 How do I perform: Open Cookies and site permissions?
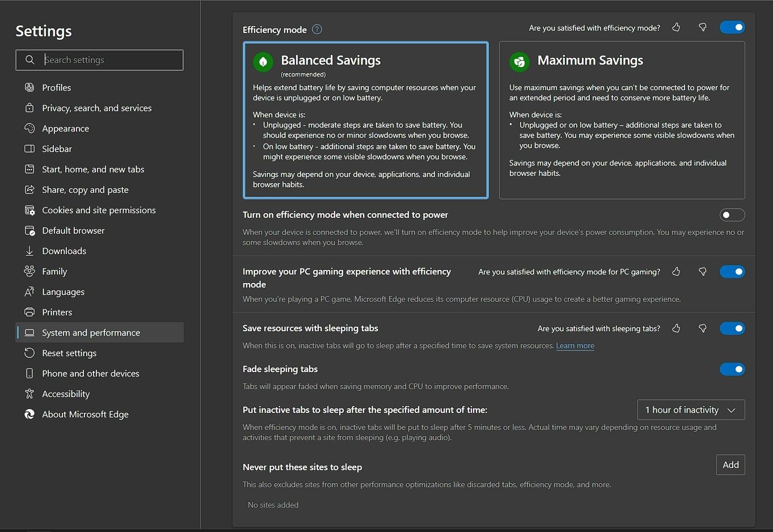100,210
